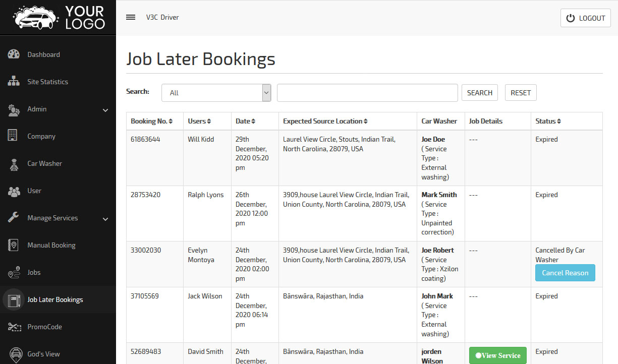This screenshot has height=364, width=618.
Task: Click booking number 28753420
Action: pyautogui.click(x=145, y=195)
